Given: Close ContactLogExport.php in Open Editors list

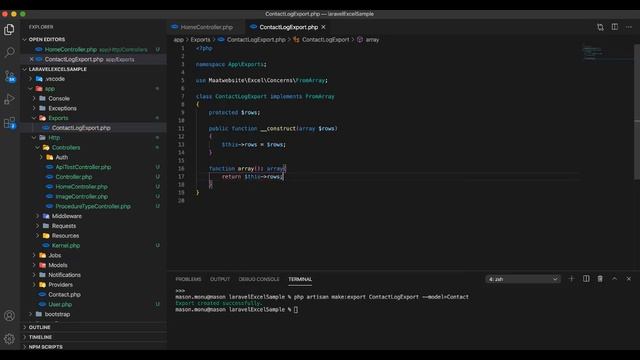Looking at the screenshot, I should (31, 59).
